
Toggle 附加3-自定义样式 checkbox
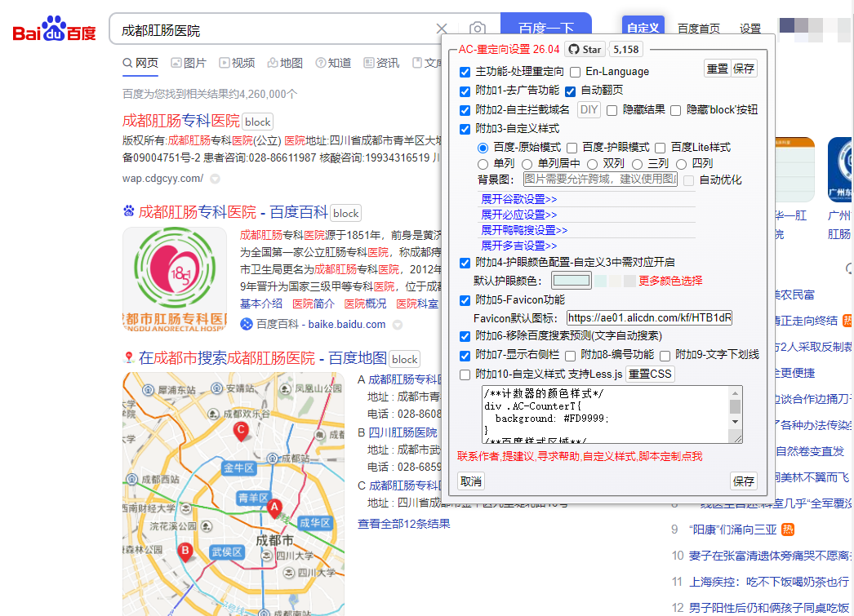[x=465, y=129]
